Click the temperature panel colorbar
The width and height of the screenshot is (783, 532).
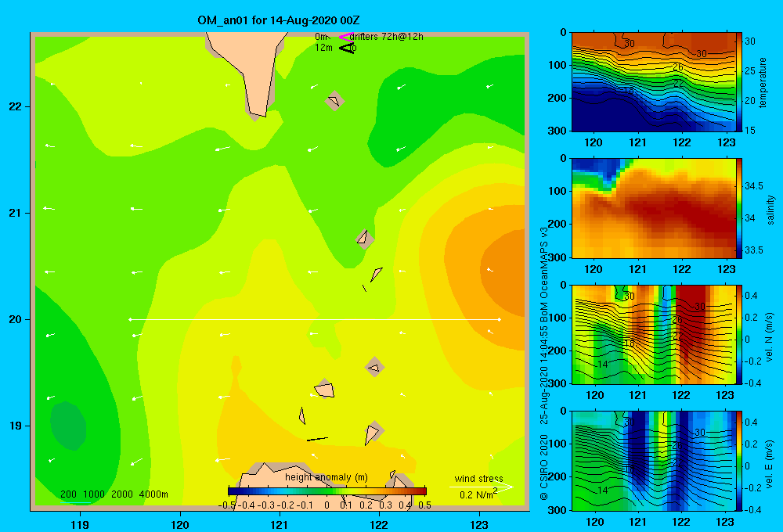tap(739, 82)
